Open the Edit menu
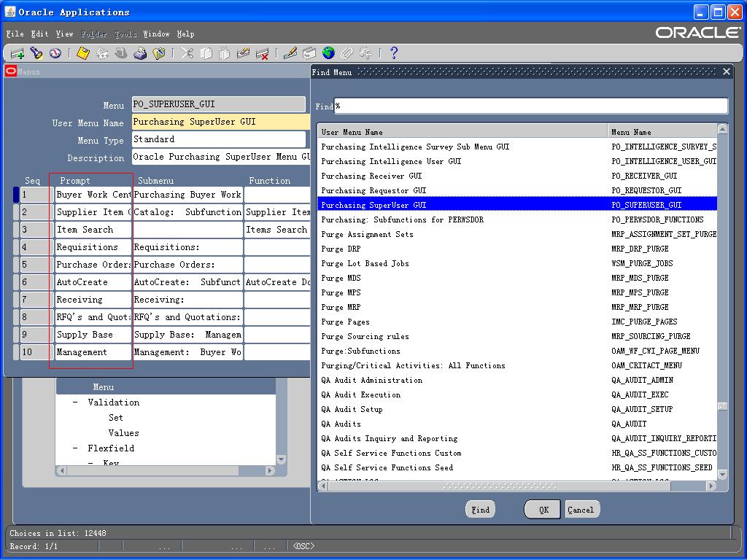The height and width of the screenshot is (560, 747). (39, 34)
